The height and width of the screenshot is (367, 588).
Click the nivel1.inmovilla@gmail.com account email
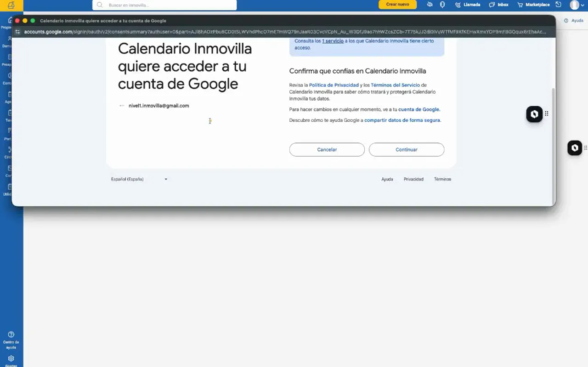tap(159, 106)
